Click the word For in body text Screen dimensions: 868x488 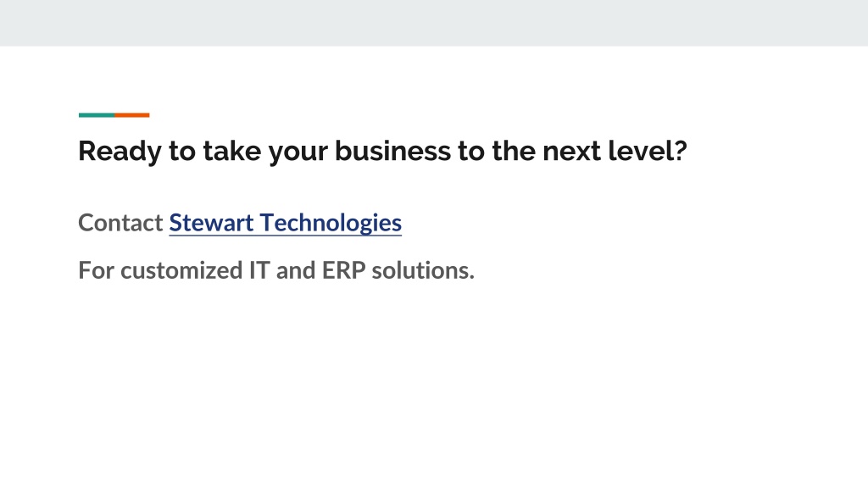coord(97,270)
